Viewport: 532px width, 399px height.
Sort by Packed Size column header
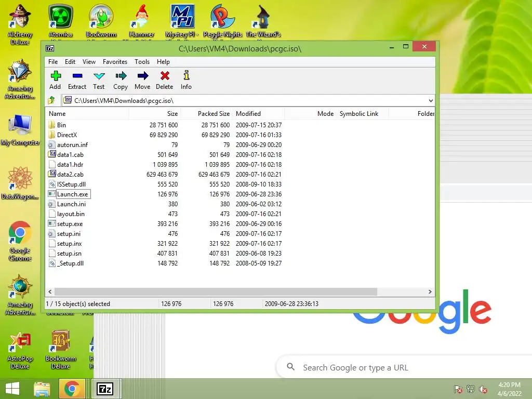[x=206, y=114]
